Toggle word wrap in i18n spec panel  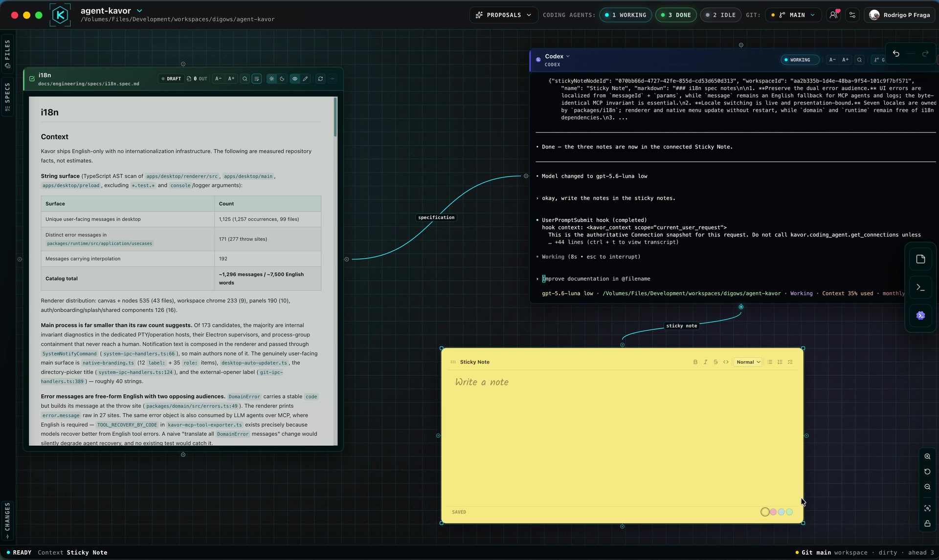257,79
